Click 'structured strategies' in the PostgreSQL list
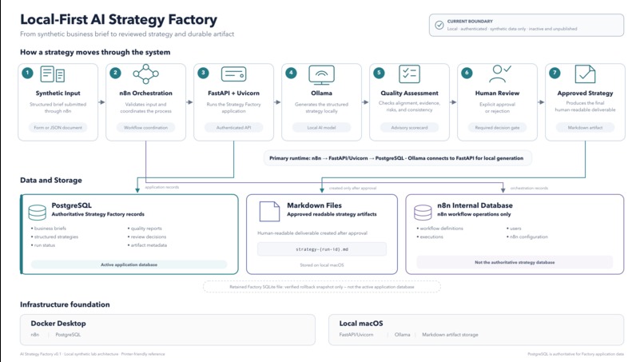The image size is (644, 362). [x=56, y=237]
